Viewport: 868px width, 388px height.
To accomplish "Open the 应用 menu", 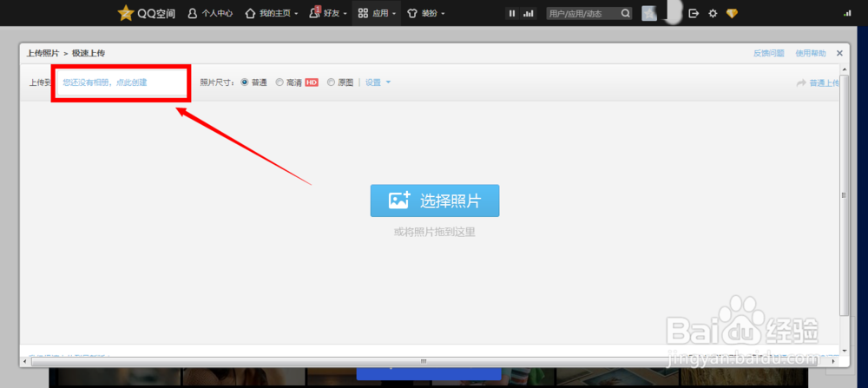I will point(377,13).
